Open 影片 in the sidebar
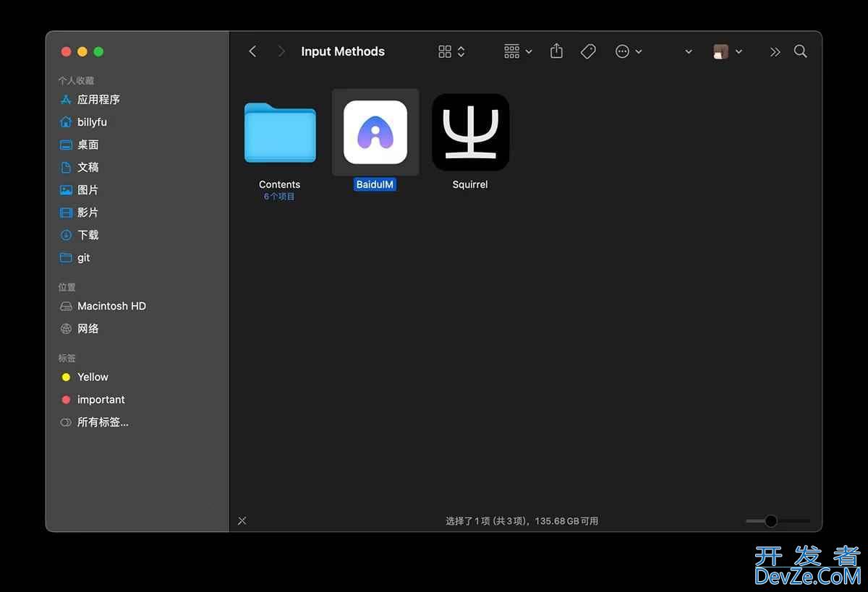868x592 pixels. pos(79,213)
